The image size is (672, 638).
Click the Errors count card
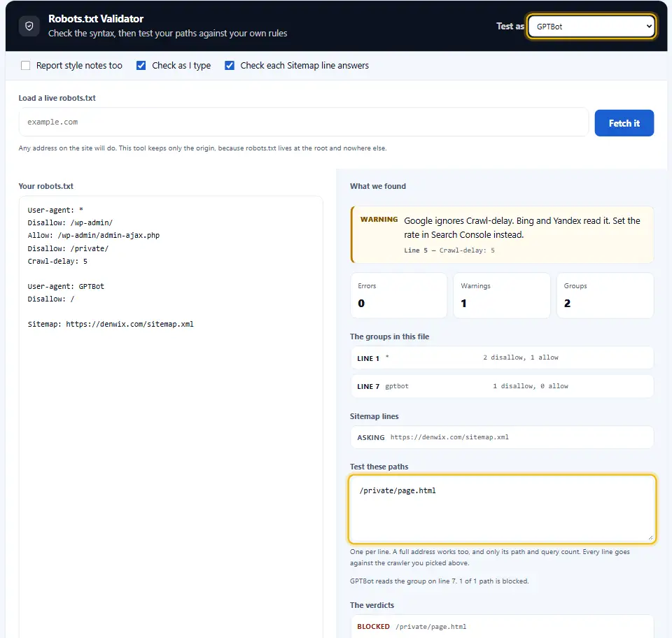pyautogui.click(x=398, y=295)
